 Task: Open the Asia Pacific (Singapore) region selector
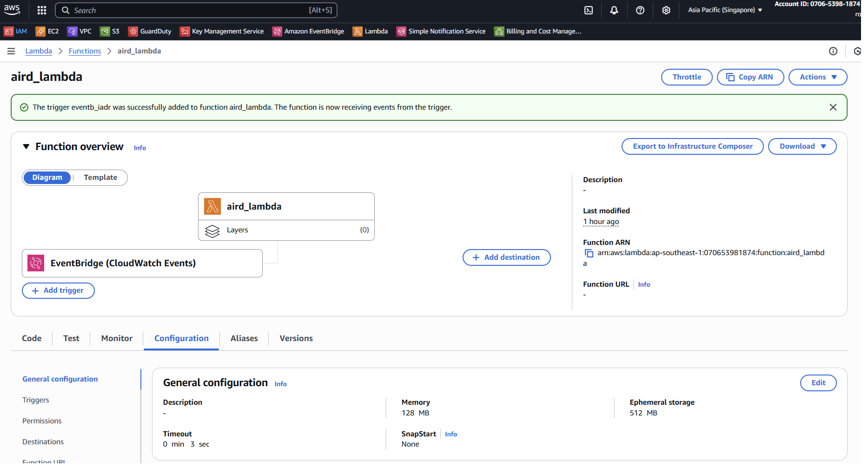[725, 10]
